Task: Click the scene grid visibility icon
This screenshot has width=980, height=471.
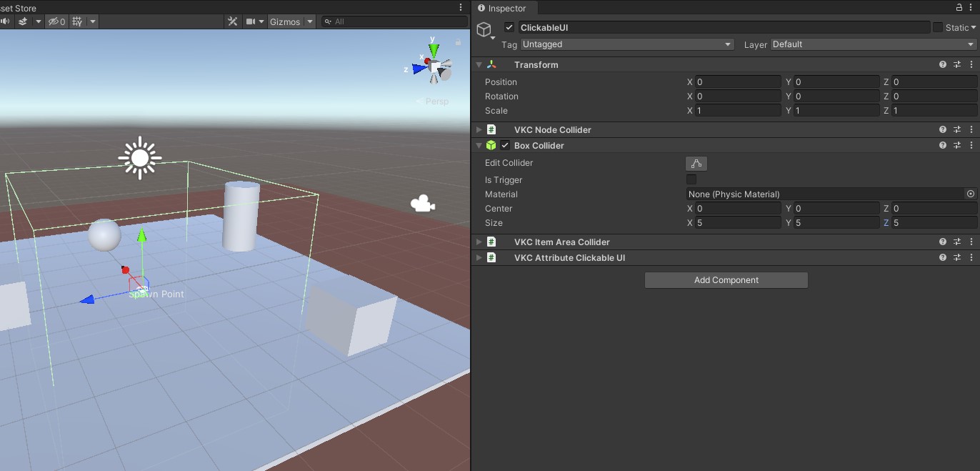Action: 76,21
